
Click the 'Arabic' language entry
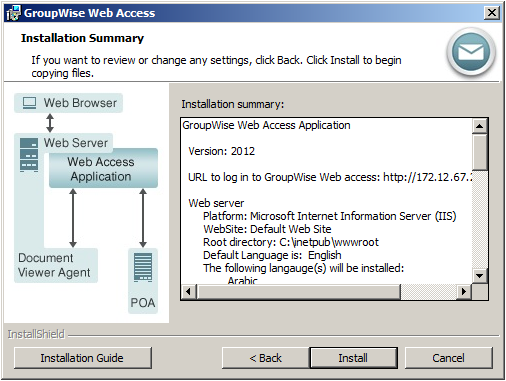click(x=243, y=280)
